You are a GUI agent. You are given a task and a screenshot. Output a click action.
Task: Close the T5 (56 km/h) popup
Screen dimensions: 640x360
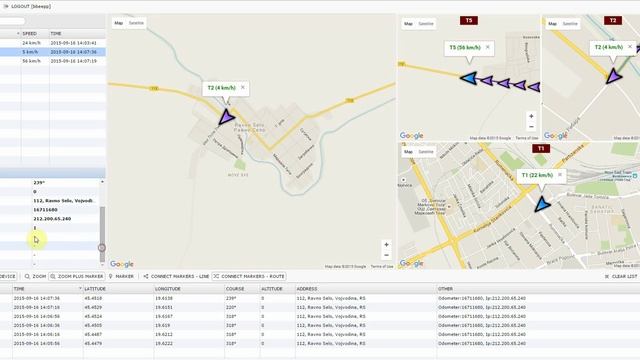click(x=488, y=47)
